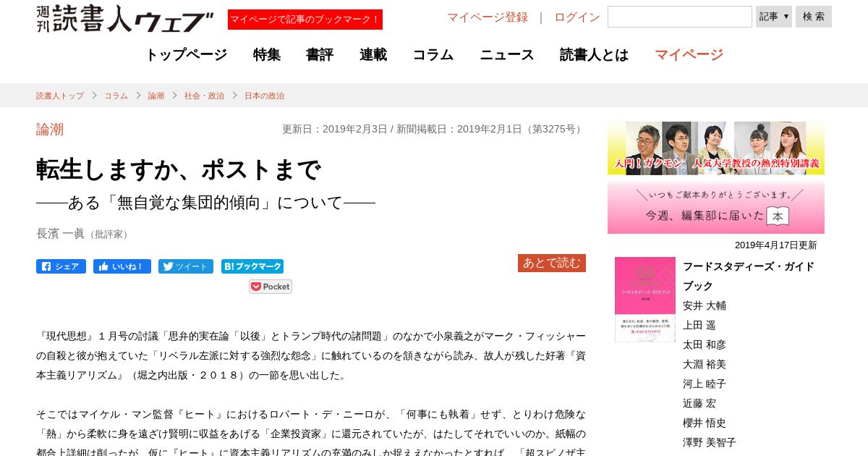Click author 櫻井 悟史

coord(705,423)
